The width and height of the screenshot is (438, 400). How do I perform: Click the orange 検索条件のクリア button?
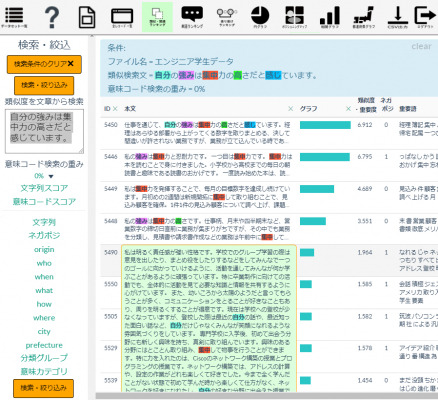(x=44, y=64)
